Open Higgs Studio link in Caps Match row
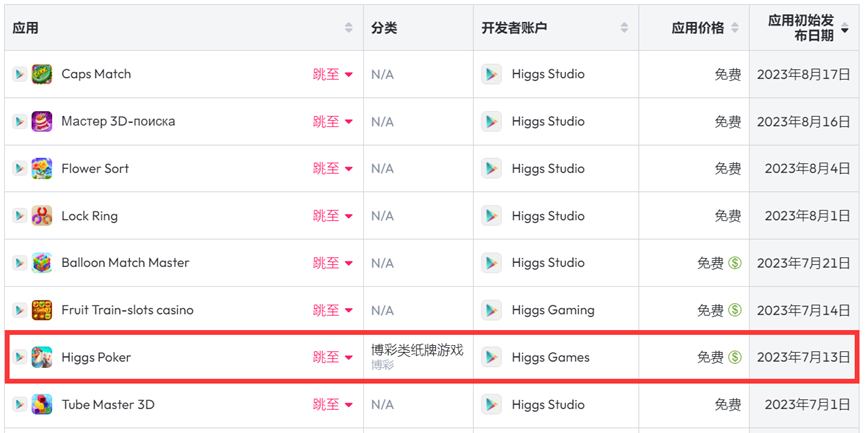This screenshot has width=865, height=433. [548, 74]
